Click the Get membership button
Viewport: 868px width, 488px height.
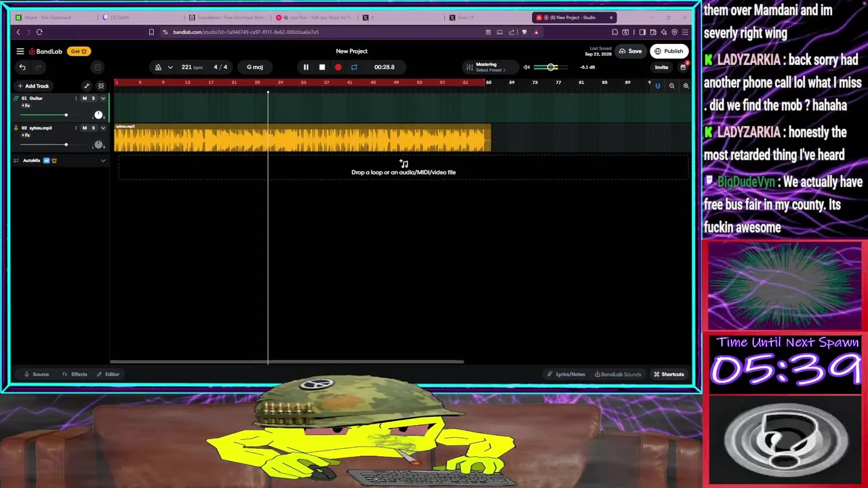pos(79,51)
